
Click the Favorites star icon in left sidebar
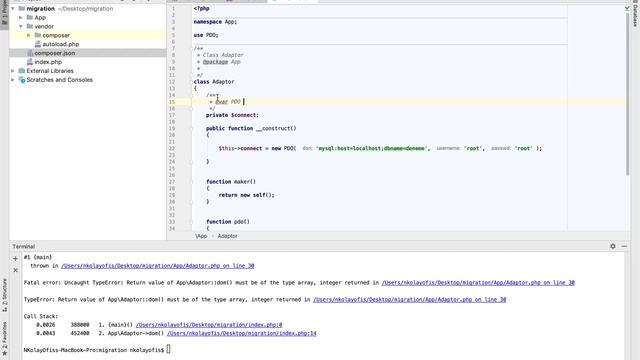pos(4,353)
